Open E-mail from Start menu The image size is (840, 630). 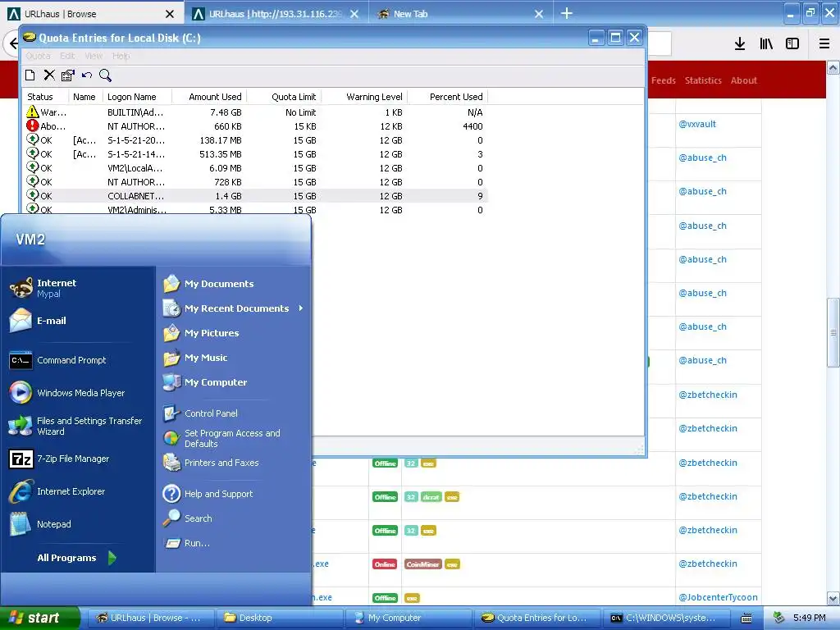[x=38, y=321]
